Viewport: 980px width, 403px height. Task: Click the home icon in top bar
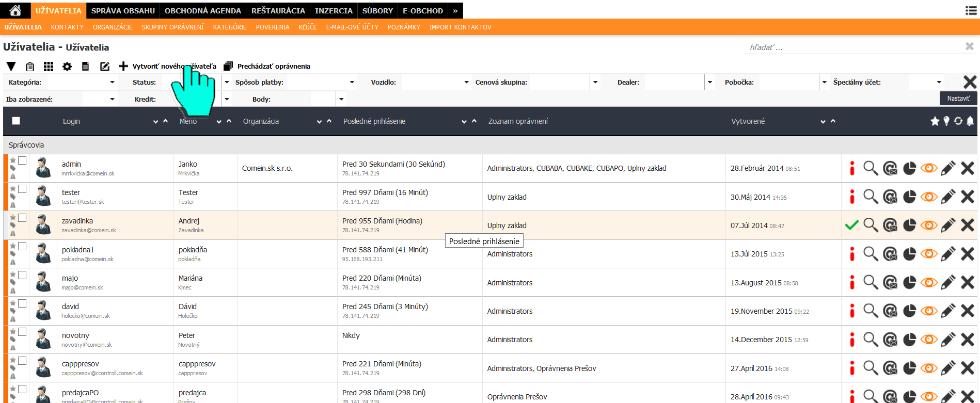(15, 10)
